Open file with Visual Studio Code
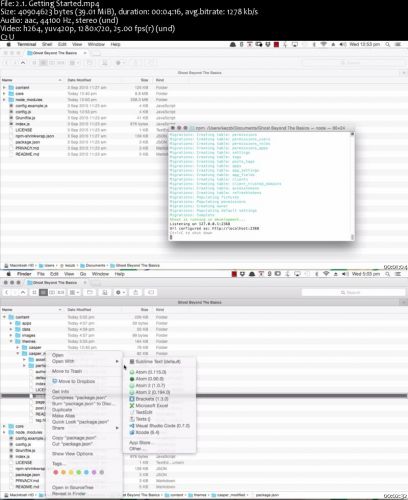 coord(160,426)
